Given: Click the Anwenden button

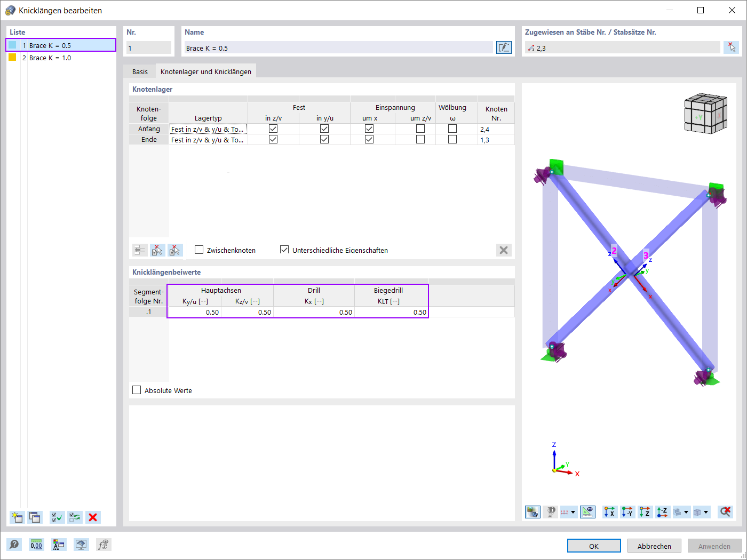Looking at the screenshot, I should (714, 546).
